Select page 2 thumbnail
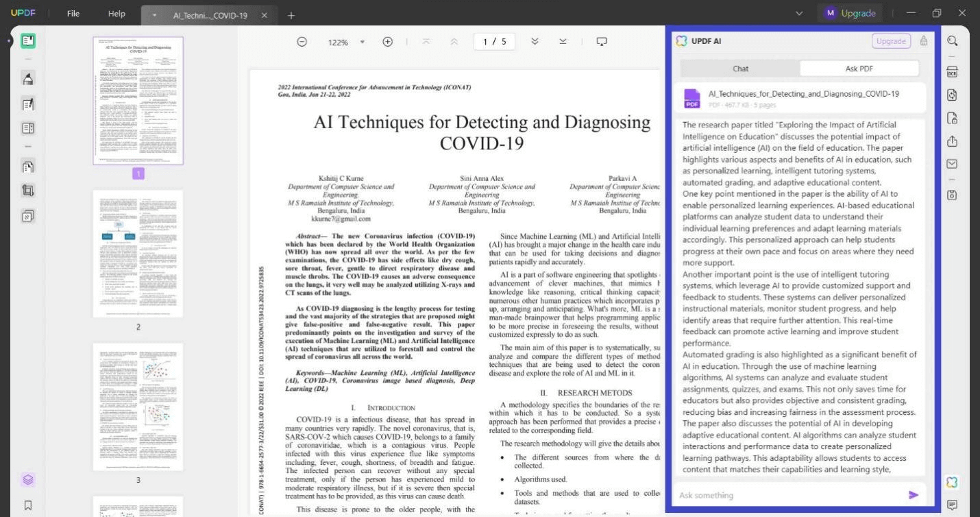The height and width of the screenshot is (517, 980). coord(138,254)
